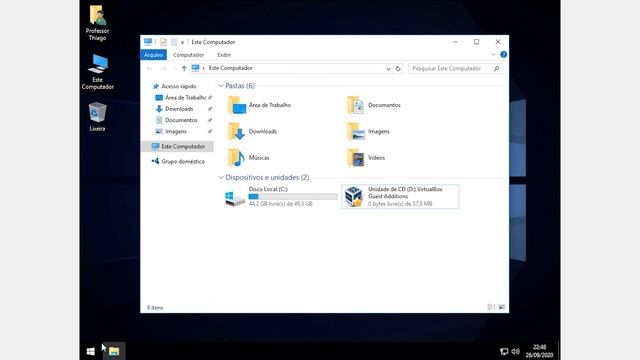Click the refresh address bar button

pos(398,69)
